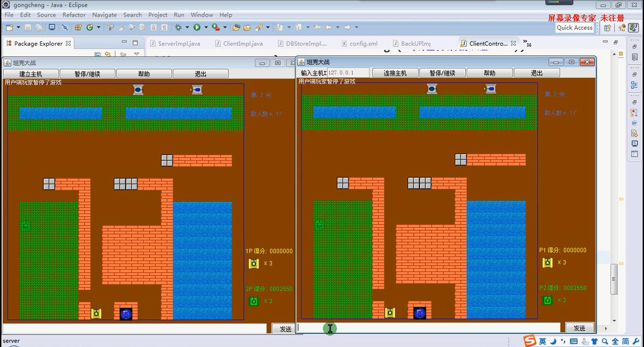Open the File menu
644x347 pixels.
click(9, 15)
